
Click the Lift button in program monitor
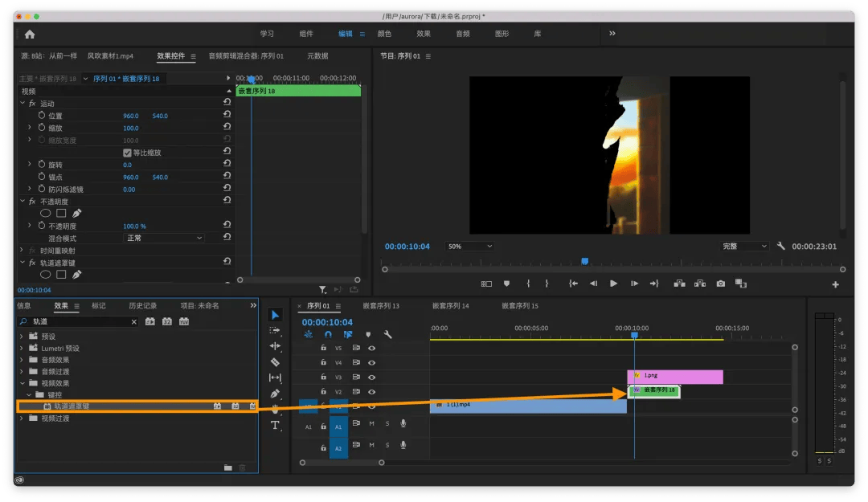point(679,284)
